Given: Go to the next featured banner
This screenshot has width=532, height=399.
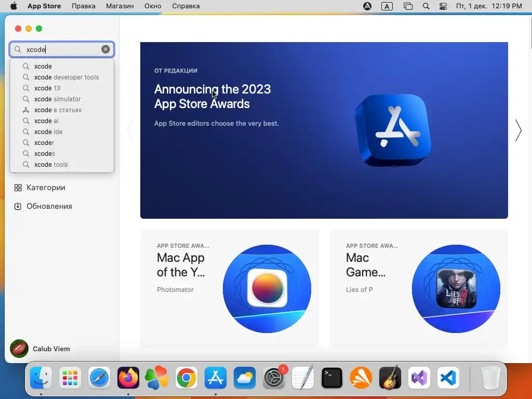Looking at the screenshot, I should pos(518,130).
